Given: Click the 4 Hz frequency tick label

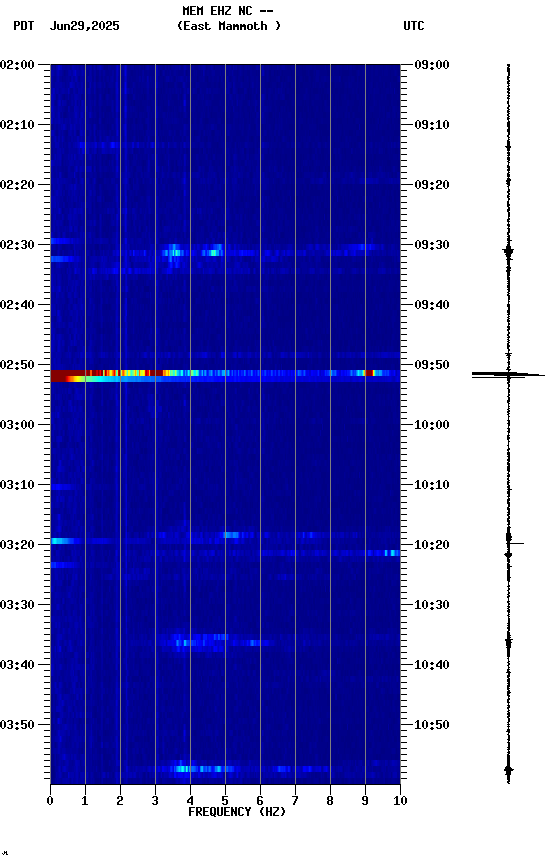Looking at the screenshot, I should [x=190, y=801].
